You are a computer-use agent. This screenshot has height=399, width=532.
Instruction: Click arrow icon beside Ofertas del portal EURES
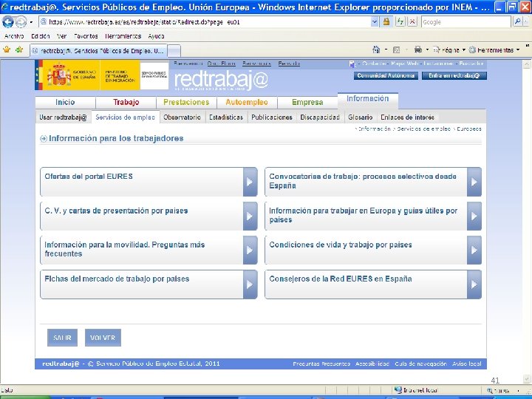tap(250, 182)
